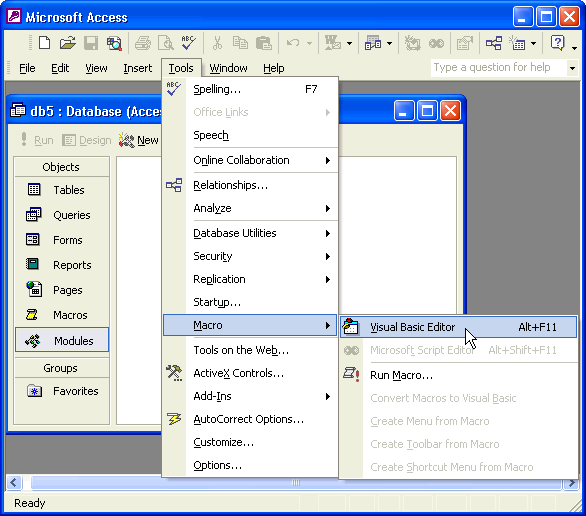Select Macros in Objects pane
This screenshot has height=516, width=586.
click(x=62, y=315)
